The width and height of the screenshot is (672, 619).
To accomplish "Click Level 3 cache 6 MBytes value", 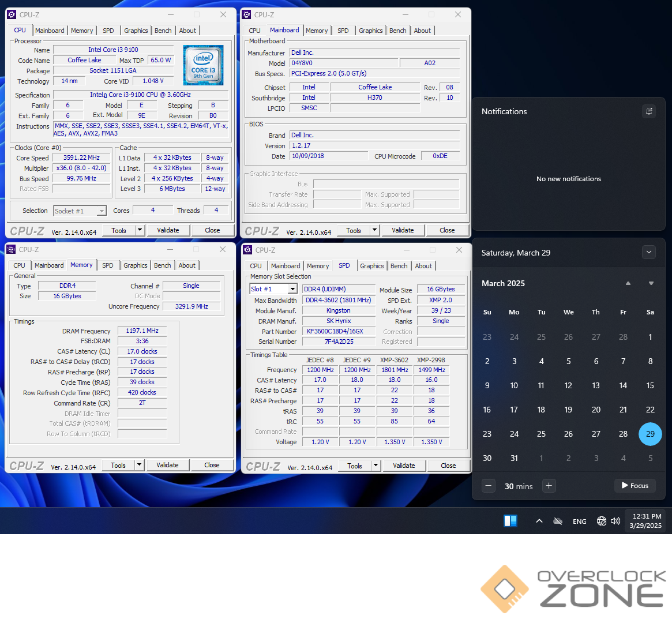I will point(172,189).
